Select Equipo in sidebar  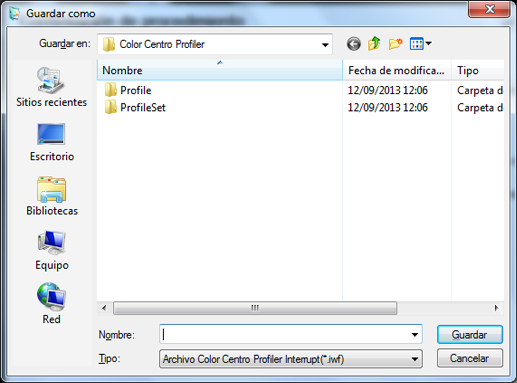coord(52,251)
